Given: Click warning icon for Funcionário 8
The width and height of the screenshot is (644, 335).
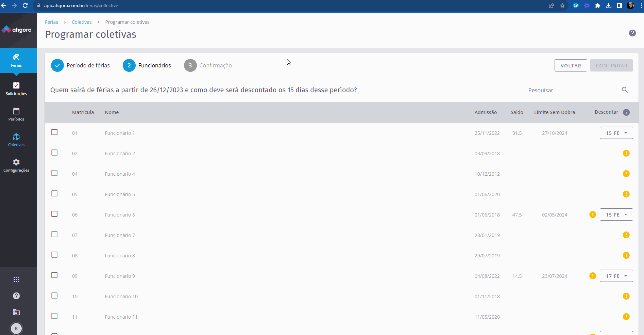Looking at the screenshot, I should [x=626, y=255].
